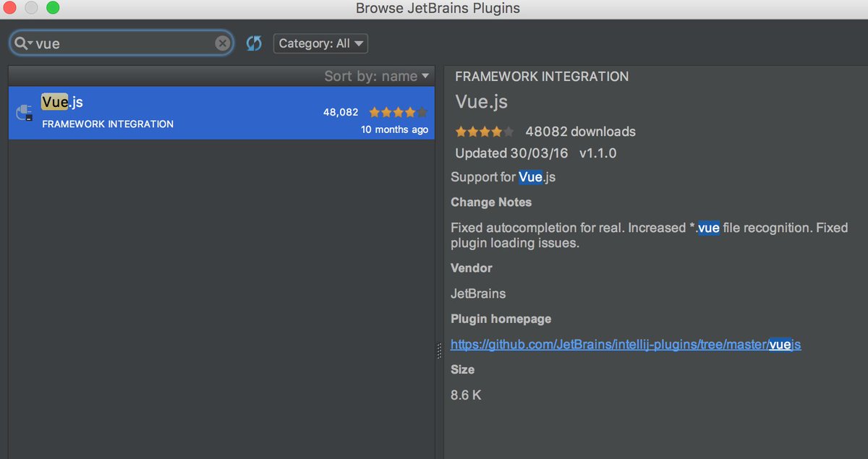Click the first orange star beside 48082 downloads
The width and height of the screenshot is (868, 459).
(x=461, y=132)
